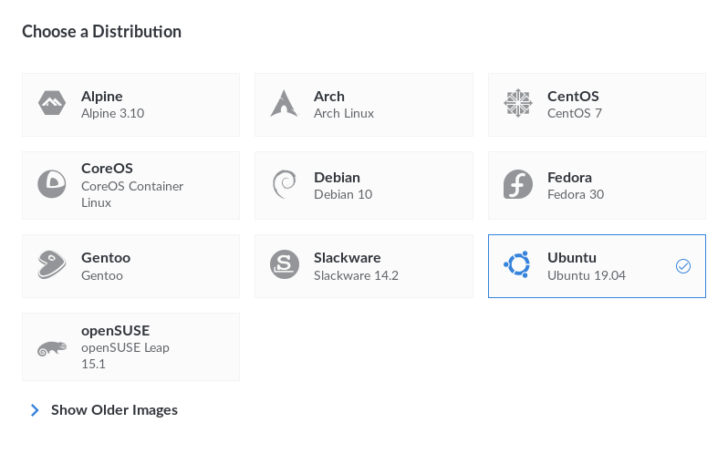Click the CentOS pinwheel logo icon
The height and width of the screenshot is (454, 728).
click(x=518, y=104)
